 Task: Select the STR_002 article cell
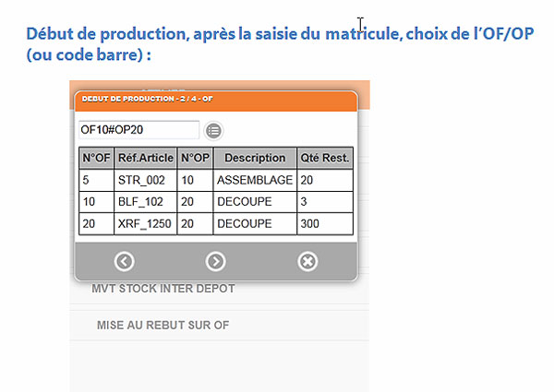point(145,180)
